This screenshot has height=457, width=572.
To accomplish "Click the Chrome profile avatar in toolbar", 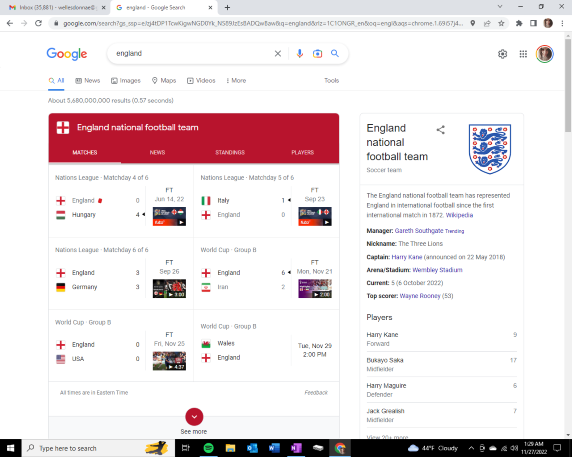I will point(548,23).
